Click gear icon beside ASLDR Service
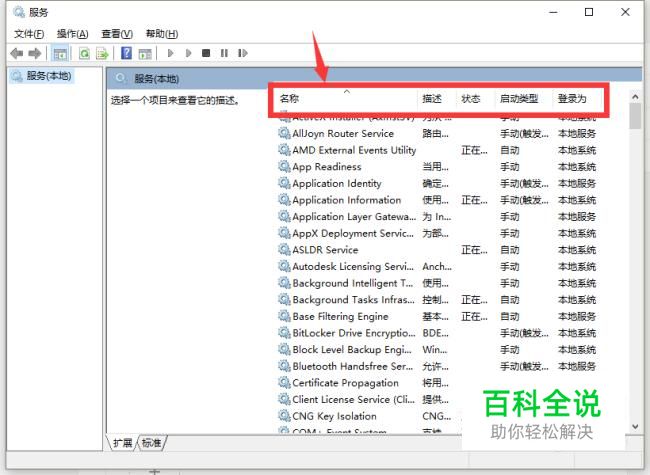This screenshot has height=475, width=650. pyautogui.click(x=284, y=250)
